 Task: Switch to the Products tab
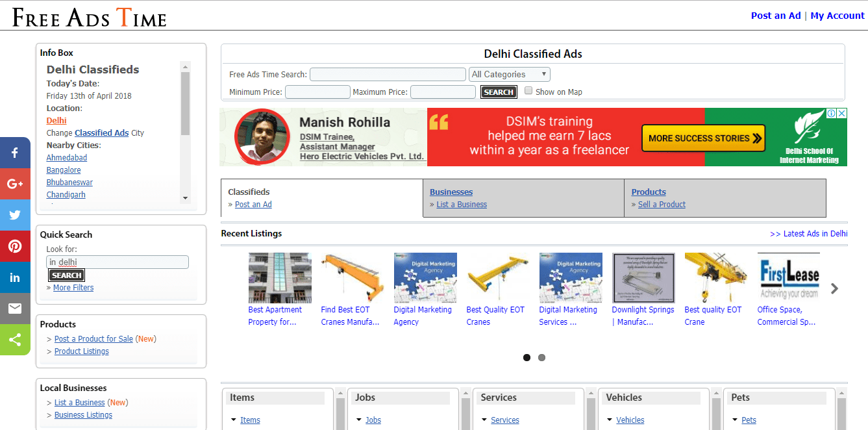point(649,192)
